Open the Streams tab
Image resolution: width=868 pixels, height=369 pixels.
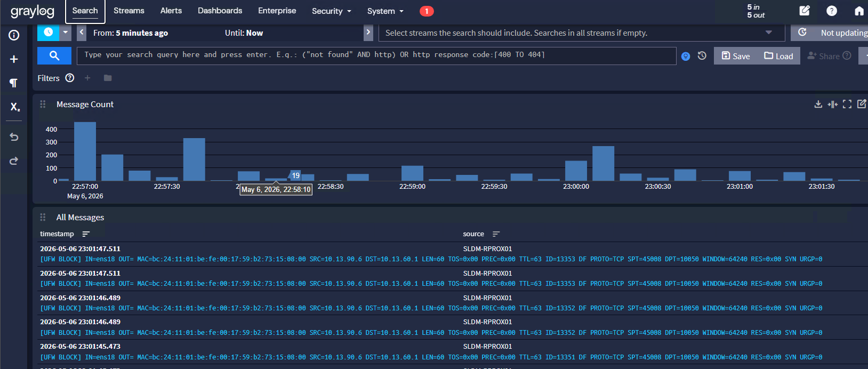pos(129,11)
